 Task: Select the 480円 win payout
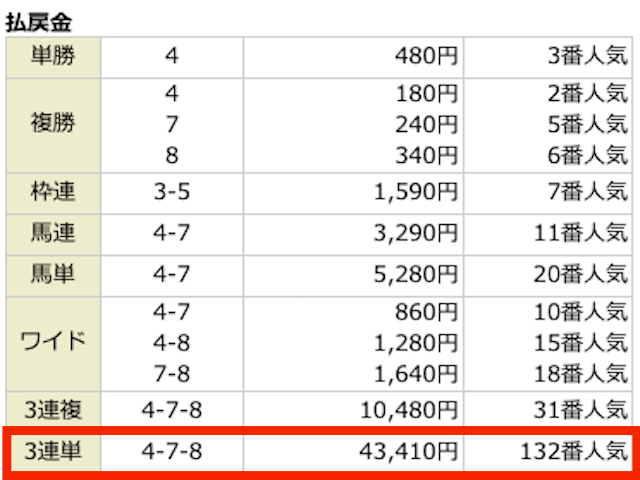426,56
